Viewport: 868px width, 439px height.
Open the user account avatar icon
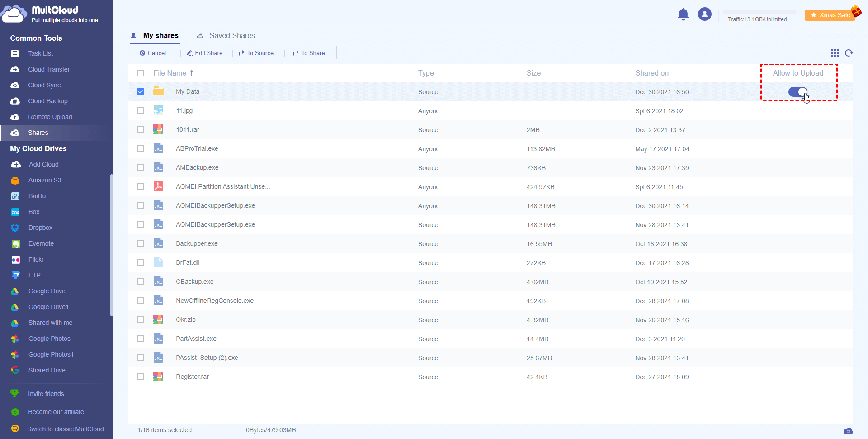(x=704, y=14)
